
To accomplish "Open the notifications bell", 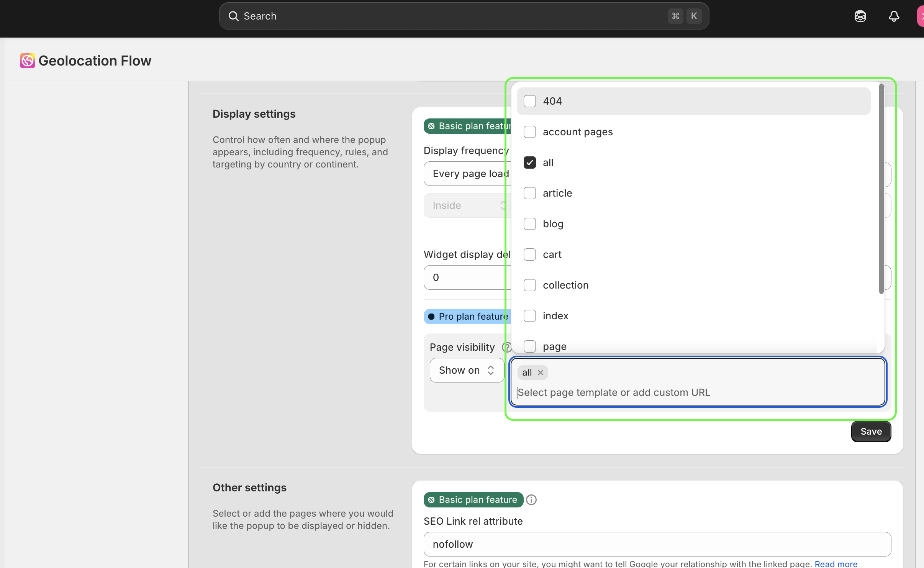I will click(895, 16).
